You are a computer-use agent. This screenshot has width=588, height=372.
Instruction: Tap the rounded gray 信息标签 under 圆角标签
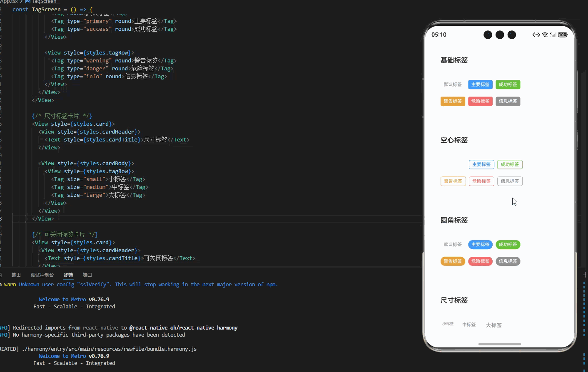[x=508, y=261]
